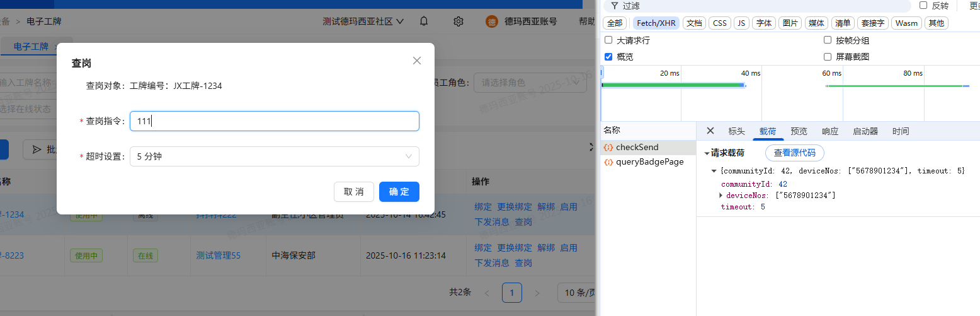Click 查岗 in the 测试管理55 row
Viewport: 980px width, 316px height.
(523, 263)
